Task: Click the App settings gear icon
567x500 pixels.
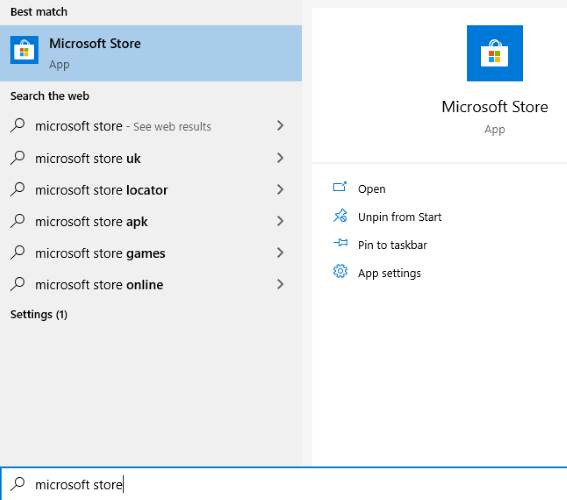Action: point(340,271)
